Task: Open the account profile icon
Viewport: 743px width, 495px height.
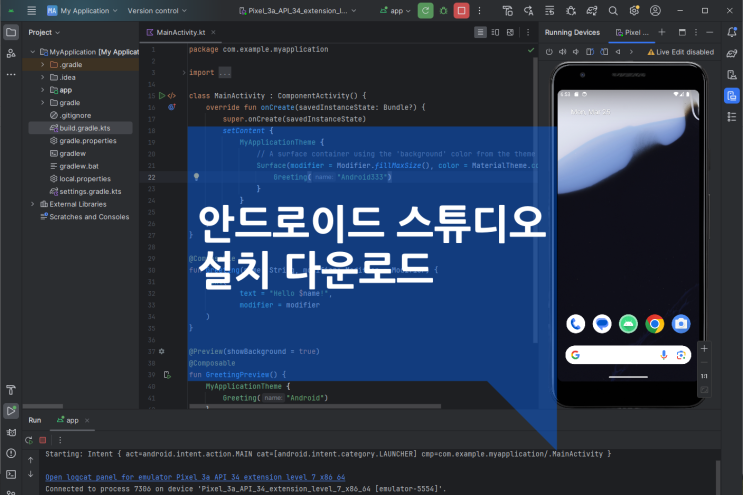Action: click(x=655, y=10)
